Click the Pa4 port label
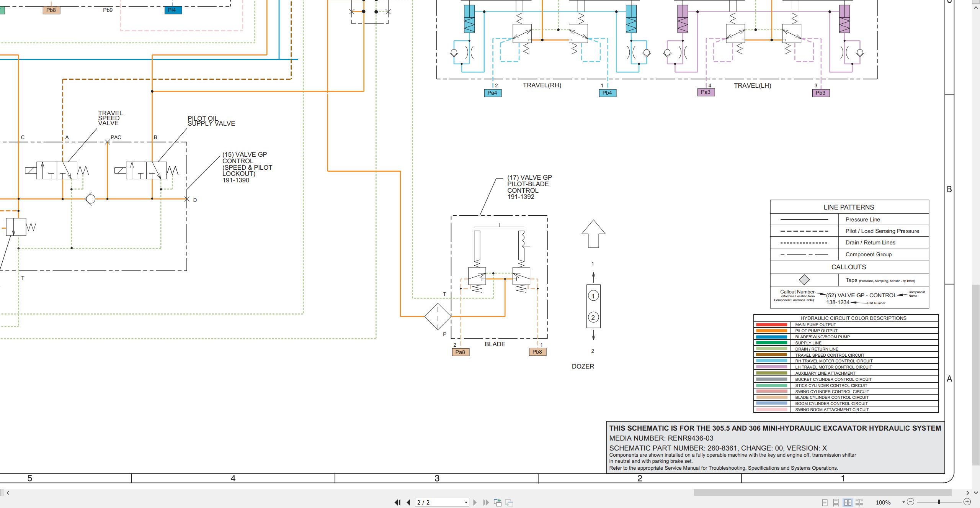 [492, 93]
